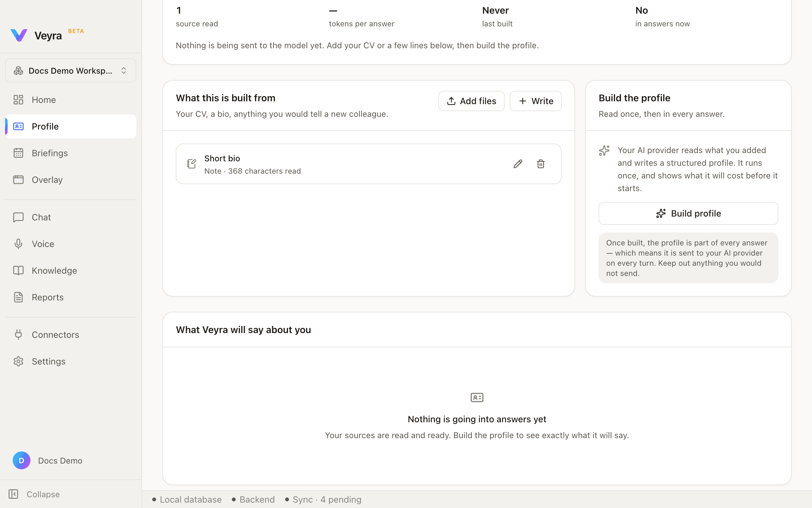This screenshot has width=812, height=508.
Task: Click the Add files button
Action: click(471, 101)
